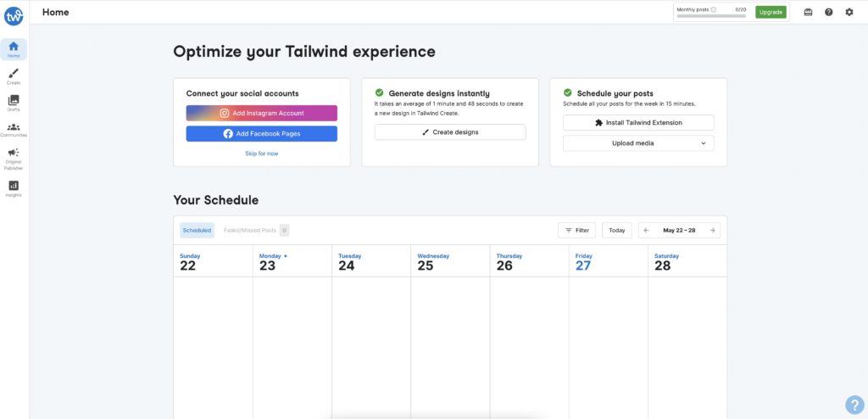Select Monday 23 column header
Viewport: 868px width, 419px height.
[292, 261]
